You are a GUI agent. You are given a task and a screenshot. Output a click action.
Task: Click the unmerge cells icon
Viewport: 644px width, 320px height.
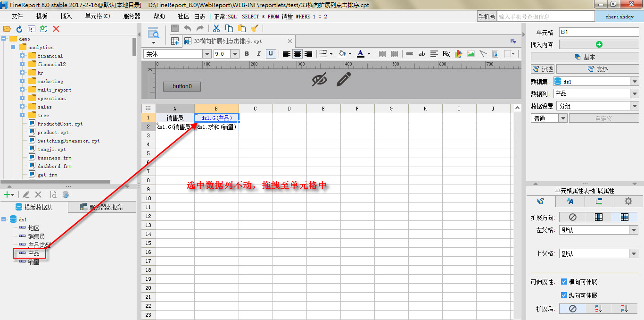(x=395, y=54)
